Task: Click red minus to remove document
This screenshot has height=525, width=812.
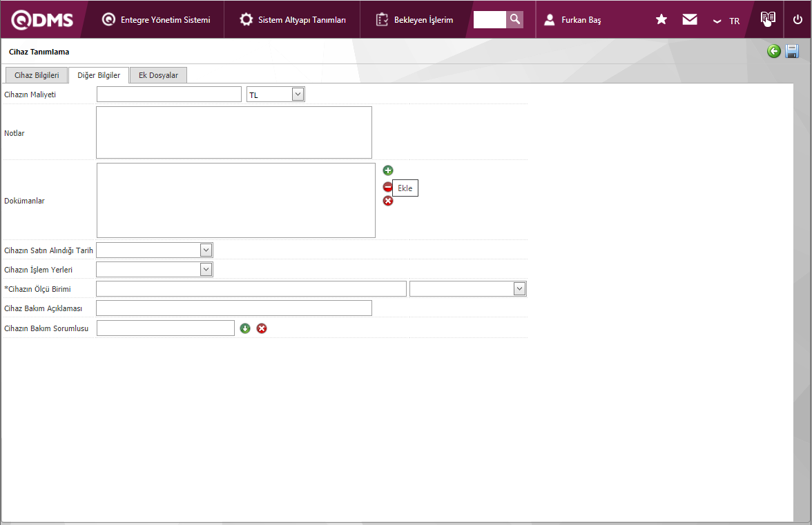Action: pos(387,187)
